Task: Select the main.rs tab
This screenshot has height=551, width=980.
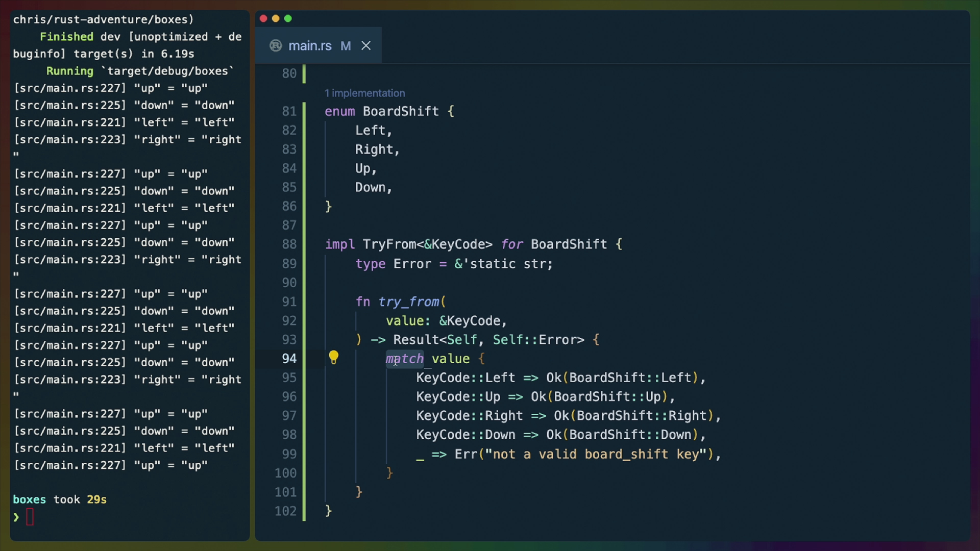Action: [310, 45]
